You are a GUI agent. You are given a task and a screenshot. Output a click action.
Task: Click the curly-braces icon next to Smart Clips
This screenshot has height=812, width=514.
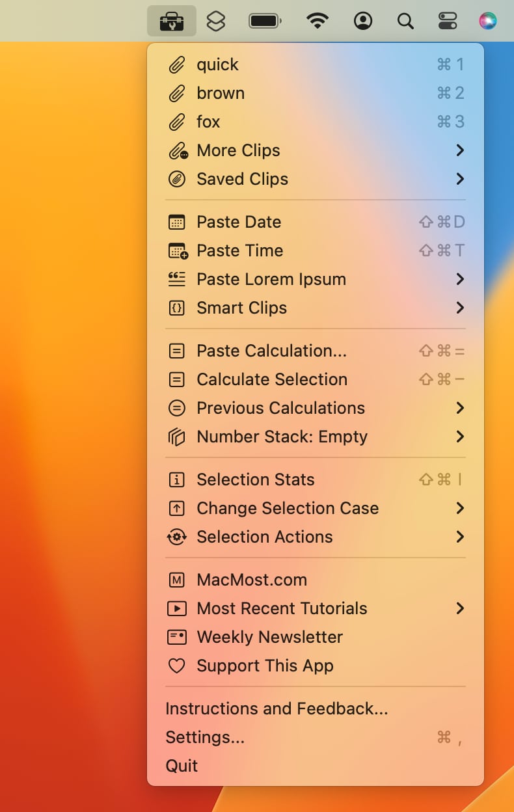pyautogui.click(x=176, y=308)
